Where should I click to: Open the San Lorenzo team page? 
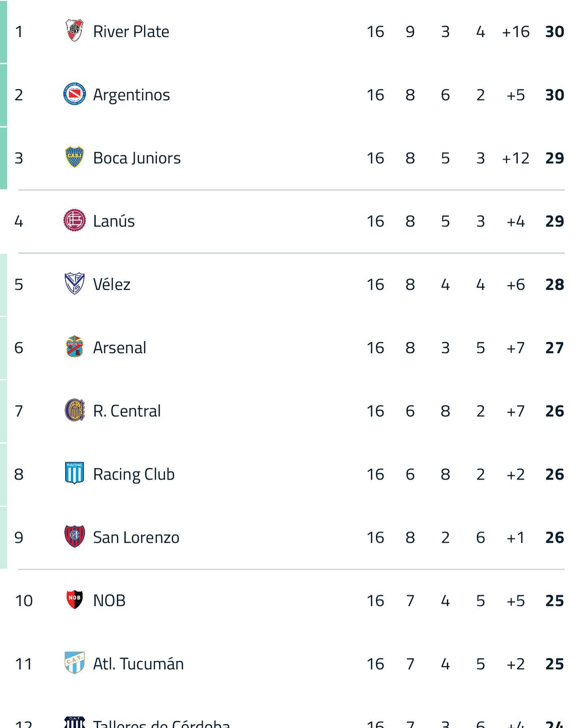(136, 537)
